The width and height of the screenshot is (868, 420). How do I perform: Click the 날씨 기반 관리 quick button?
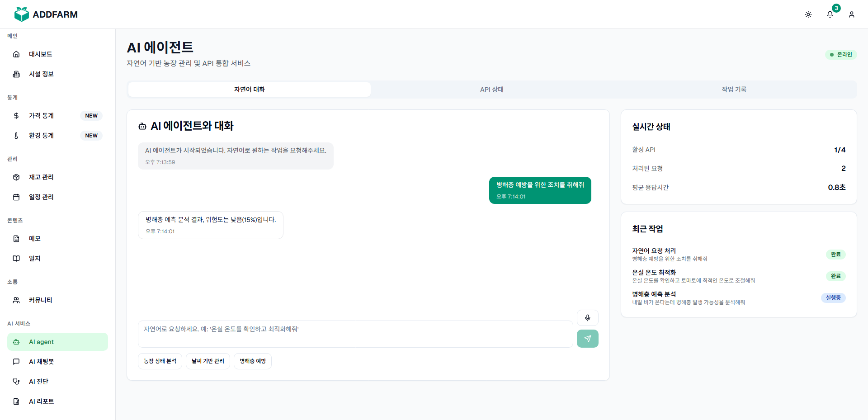pyautogui.click(x=208, y=361)
